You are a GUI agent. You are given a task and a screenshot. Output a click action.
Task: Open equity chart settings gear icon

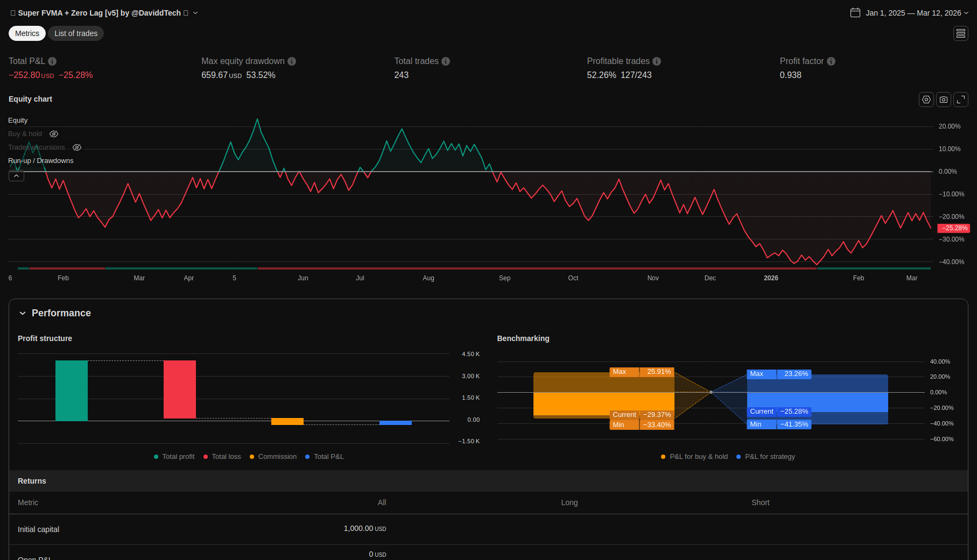[x=926, y=100]
